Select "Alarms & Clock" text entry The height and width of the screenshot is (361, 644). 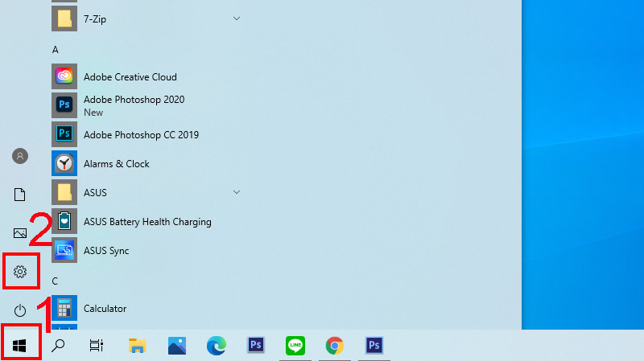pos(116,164)
